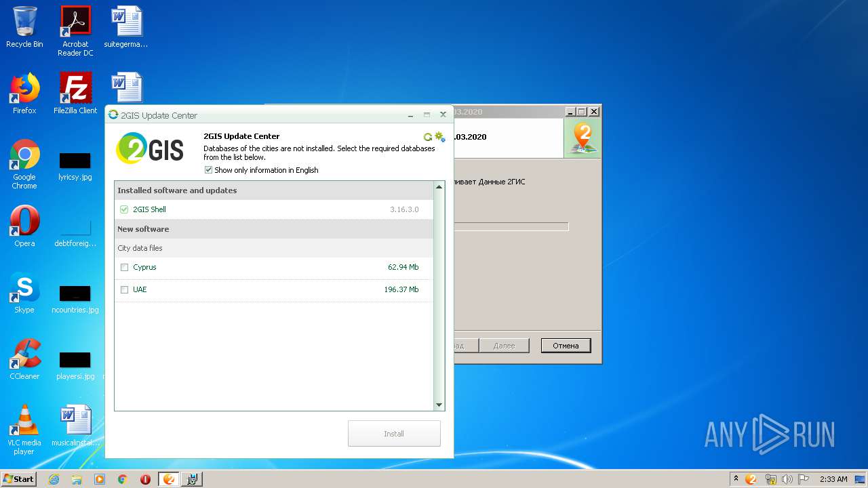
Task: Click version 3.16.3.0 text
Action: pos(404,209)
